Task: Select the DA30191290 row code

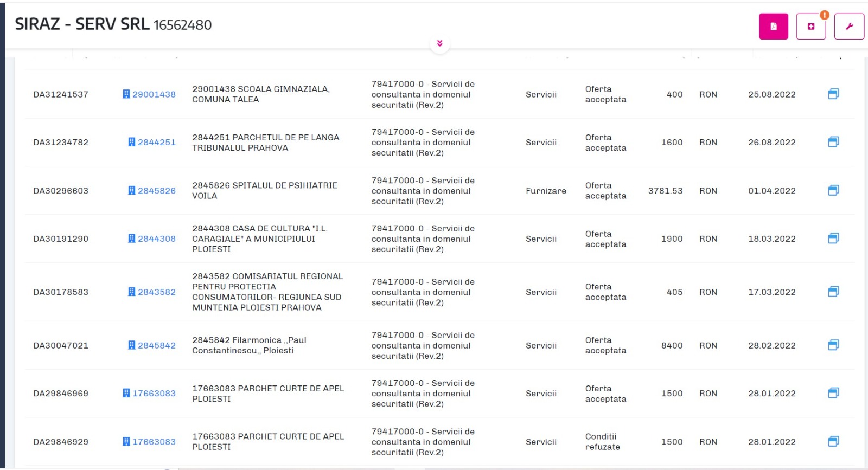Action: (x=61, y=239)
